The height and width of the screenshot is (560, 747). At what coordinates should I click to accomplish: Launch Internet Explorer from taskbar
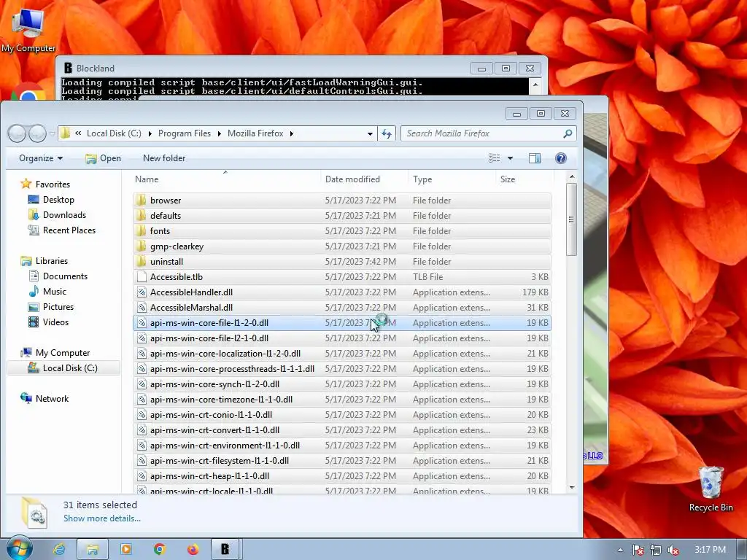[x=59, y=549]
